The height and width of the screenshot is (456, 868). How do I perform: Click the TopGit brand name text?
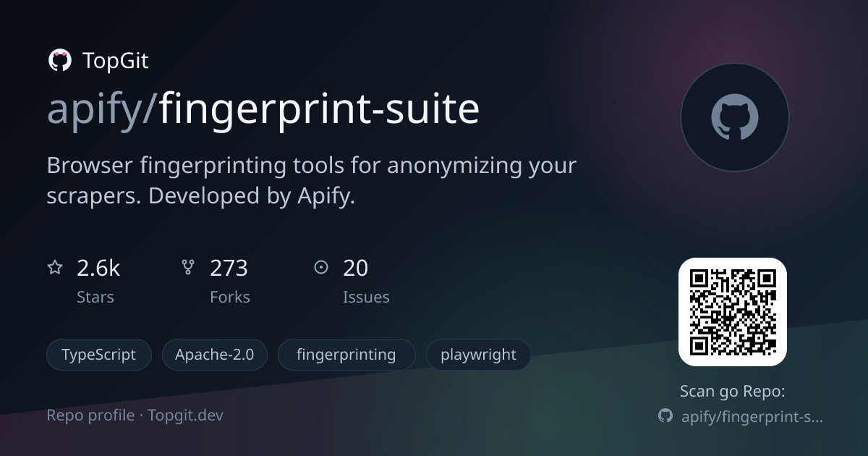[116, 61]
